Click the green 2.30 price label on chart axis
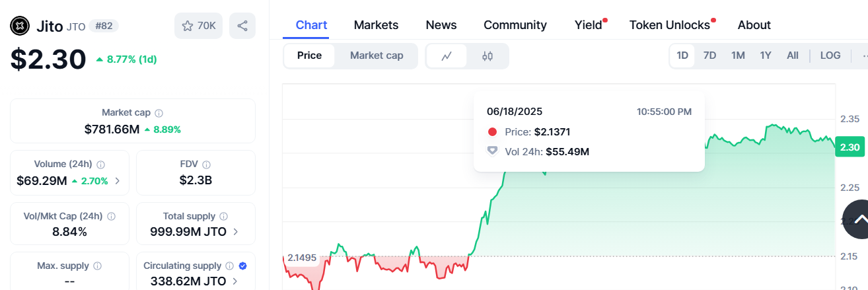The height and width of the screenshot is (290, 868). point(850,147)
